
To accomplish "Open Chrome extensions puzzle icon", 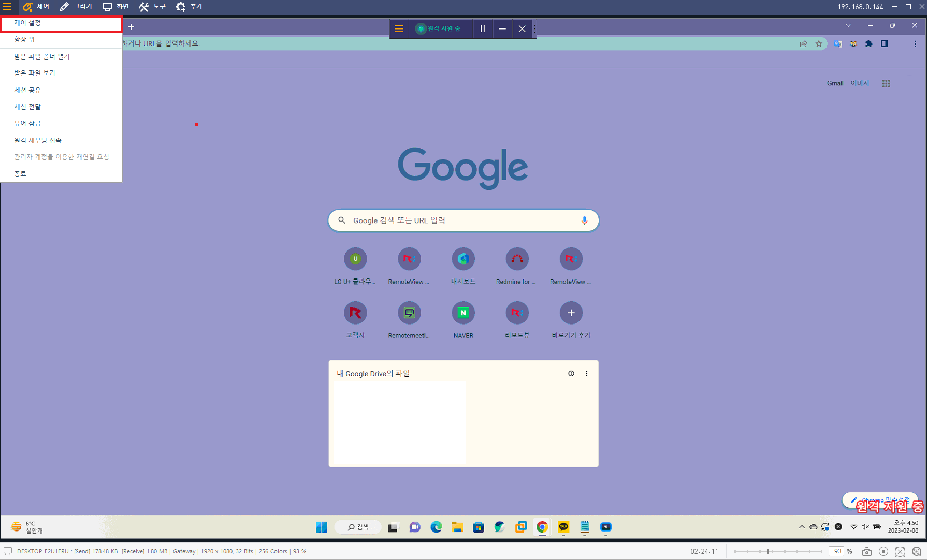I will point(869,44).
